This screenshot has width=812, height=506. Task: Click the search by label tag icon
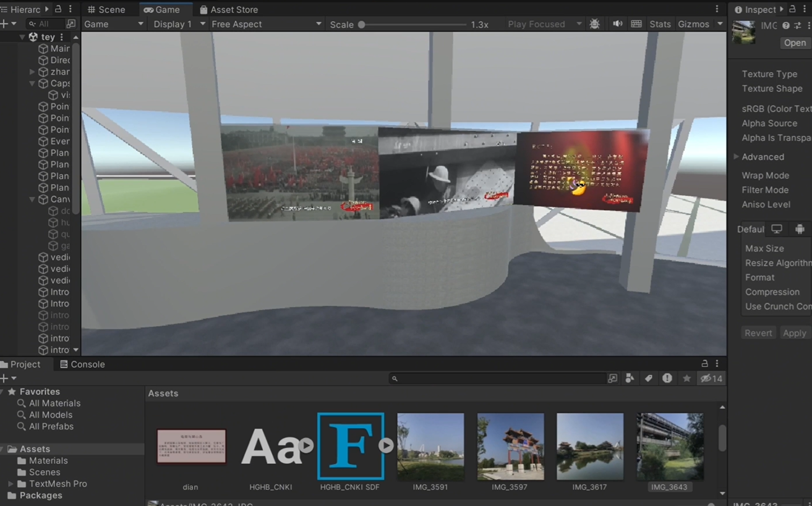(648, 378)
